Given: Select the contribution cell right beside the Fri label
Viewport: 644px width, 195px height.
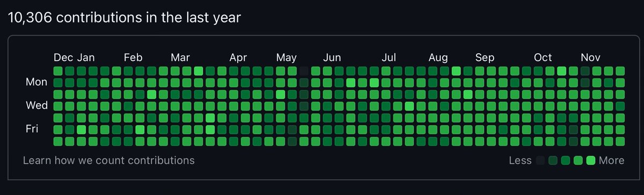Looking at the screenshot, I should coord(58,129).
